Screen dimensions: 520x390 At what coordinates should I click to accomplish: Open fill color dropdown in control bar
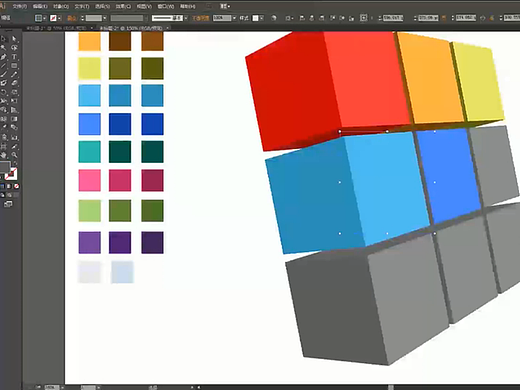point(44,18)
